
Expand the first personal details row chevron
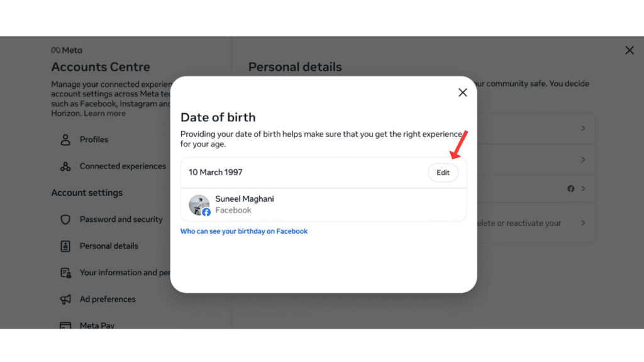584,128
